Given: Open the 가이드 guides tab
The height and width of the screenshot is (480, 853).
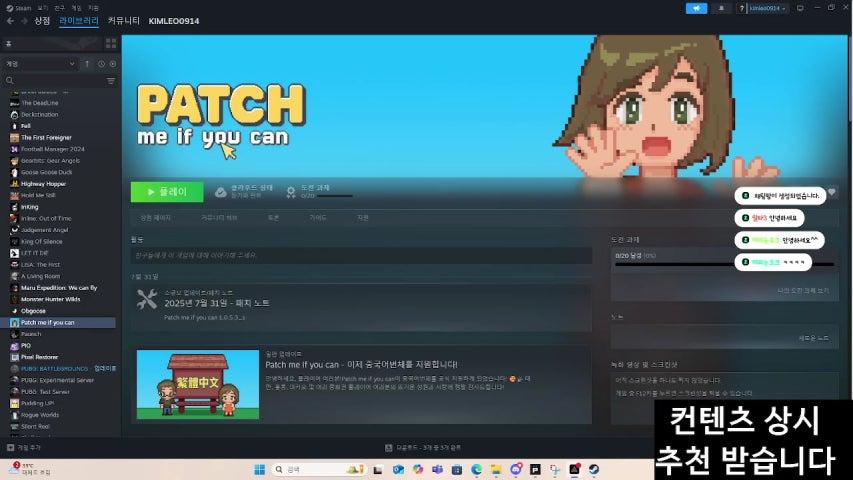Looking at the screenshot, I should tap(318, 218).
